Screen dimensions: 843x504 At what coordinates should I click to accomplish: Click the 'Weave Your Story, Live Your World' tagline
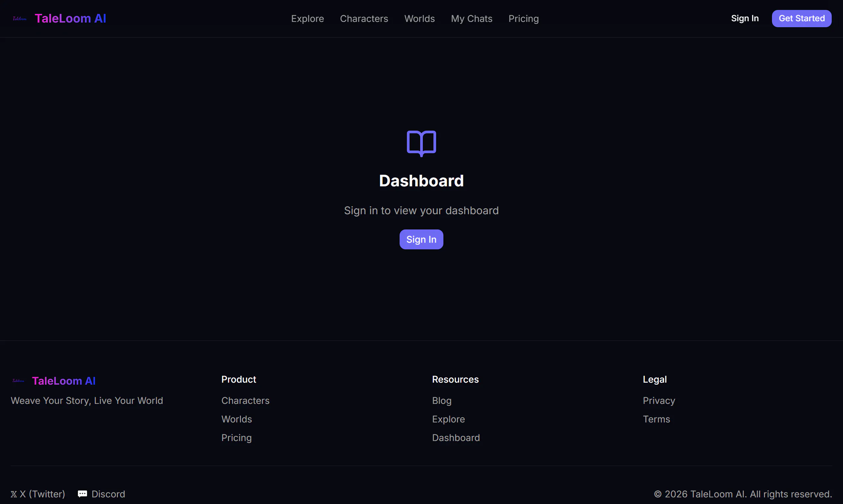point(87,401)
